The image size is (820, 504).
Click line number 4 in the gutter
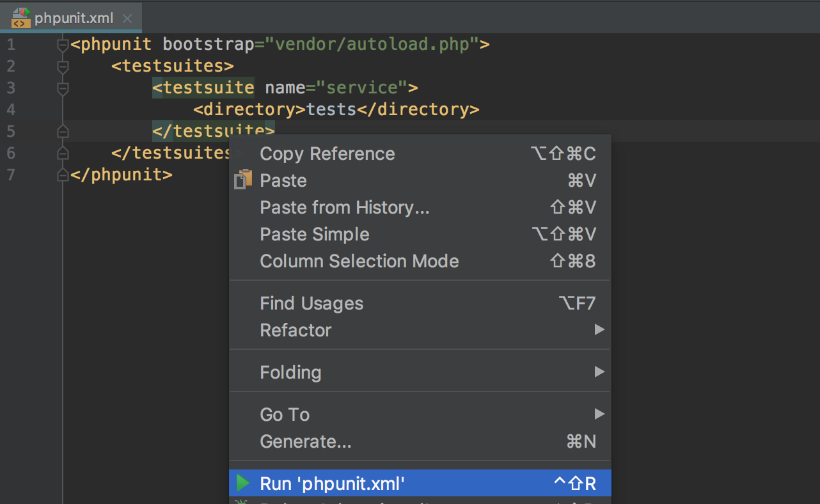coord(10,109)
